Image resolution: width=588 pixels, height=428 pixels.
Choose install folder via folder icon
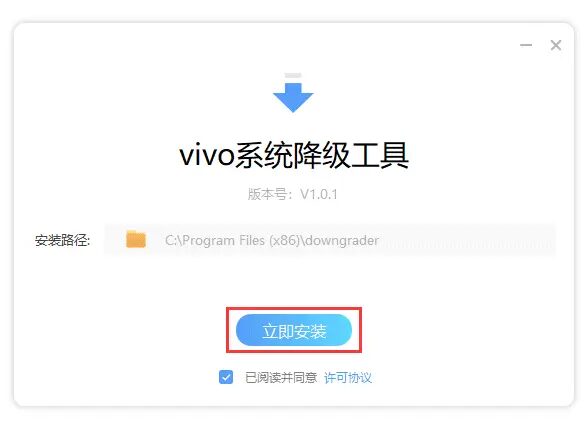pos(136,239)
